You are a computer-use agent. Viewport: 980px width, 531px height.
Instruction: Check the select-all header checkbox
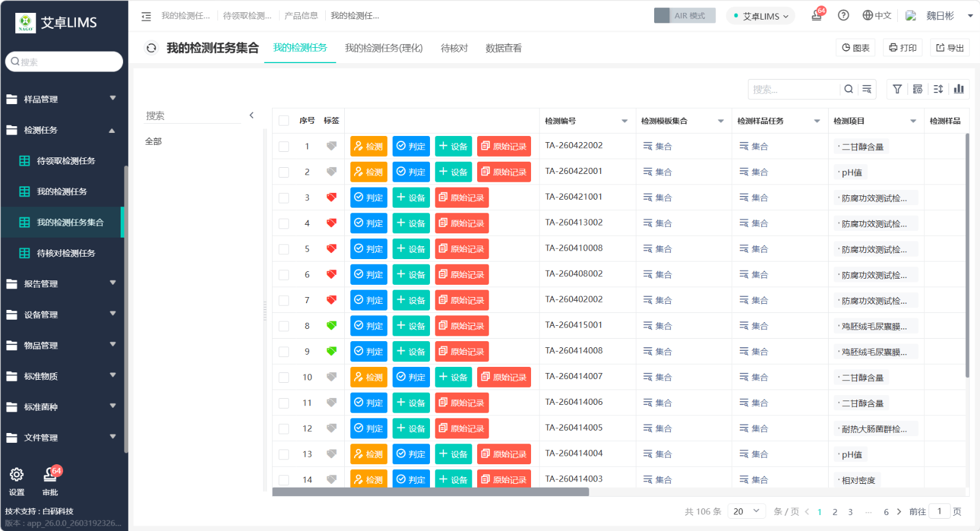pyautogui.click(x=284, y=121)
